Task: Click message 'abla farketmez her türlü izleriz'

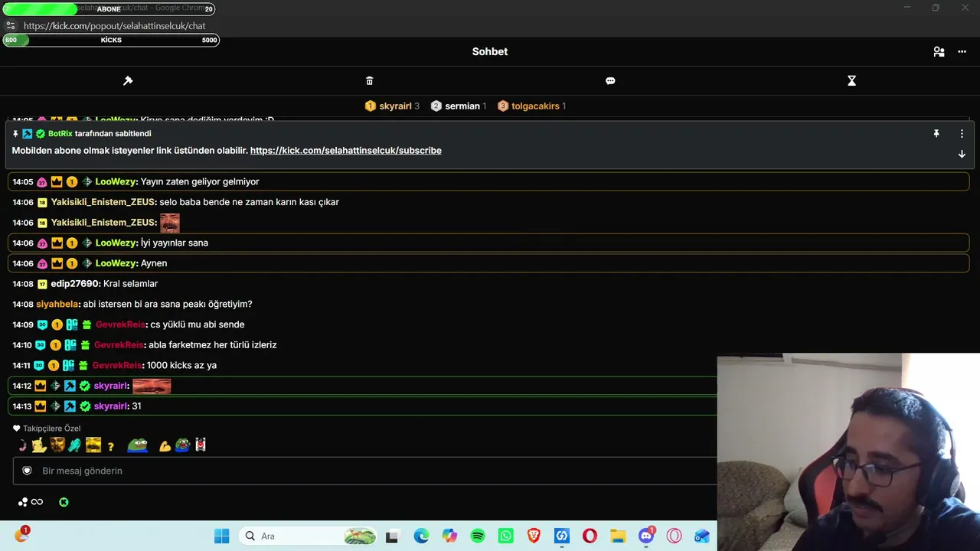Action: pos(213,345)
